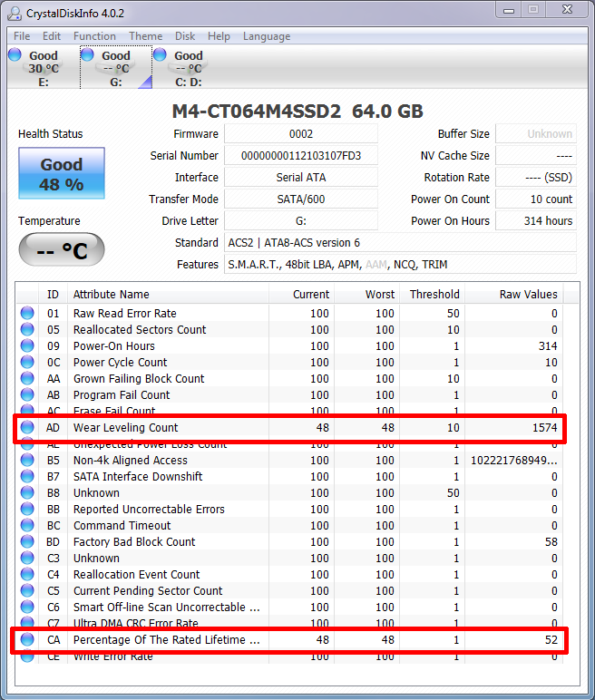Click status orb for Reported Uncorrectable Errors
The image size is (595, 700).
(x=27, y=509)
